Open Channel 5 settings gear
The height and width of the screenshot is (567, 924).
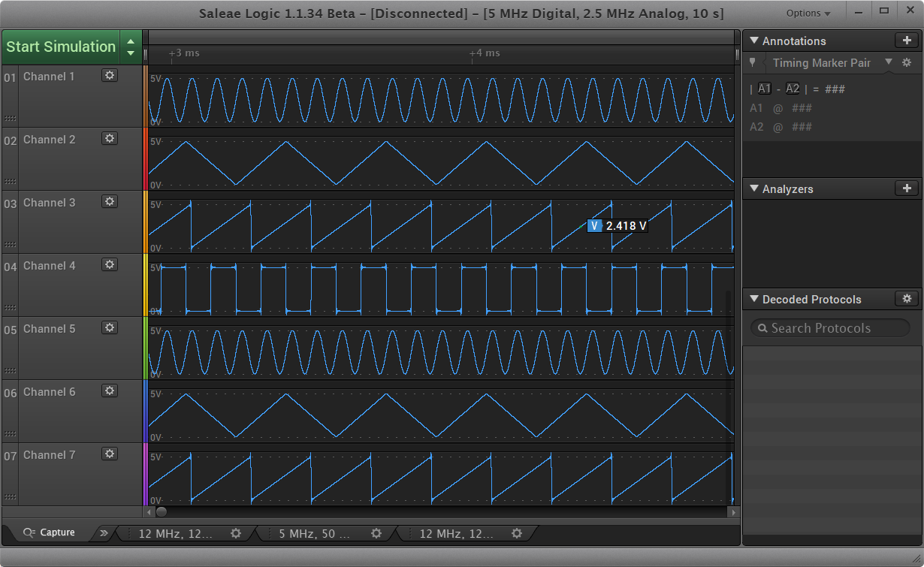point(110,327)
